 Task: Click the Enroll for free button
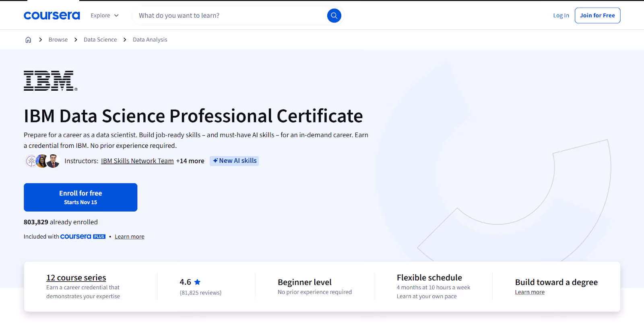[x=80, y=197]
